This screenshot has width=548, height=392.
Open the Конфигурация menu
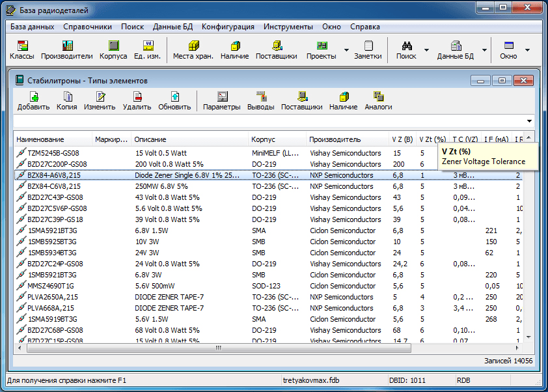pos(228,27)
